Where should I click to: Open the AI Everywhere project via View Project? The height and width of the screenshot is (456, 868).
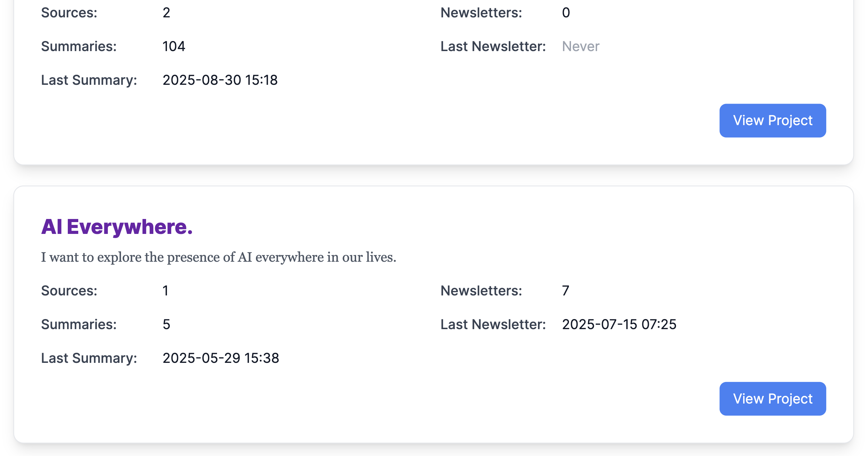pos(772,399)
